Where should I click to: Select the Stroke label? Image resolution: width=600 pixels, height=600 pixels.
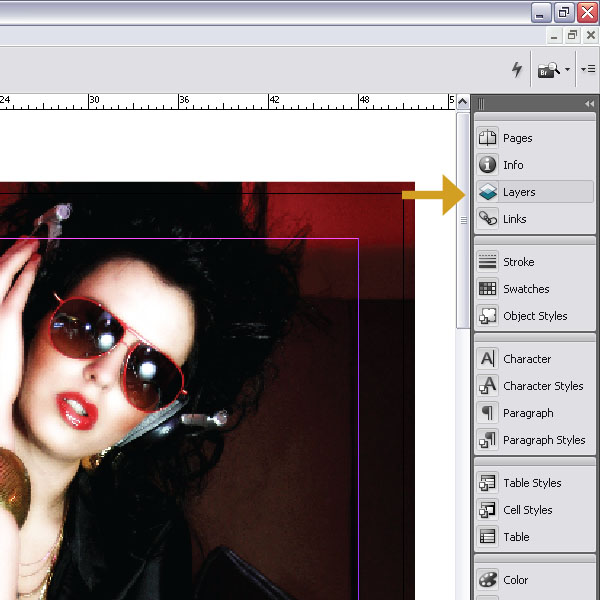pos(518,262)
